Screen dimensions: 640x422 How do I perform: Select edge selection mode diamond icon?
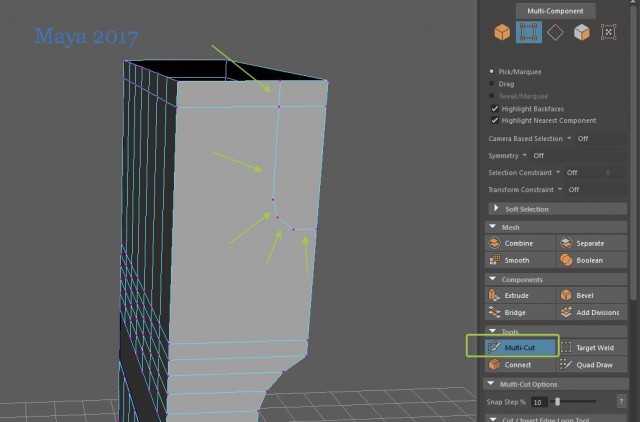[x=555, y=32]
